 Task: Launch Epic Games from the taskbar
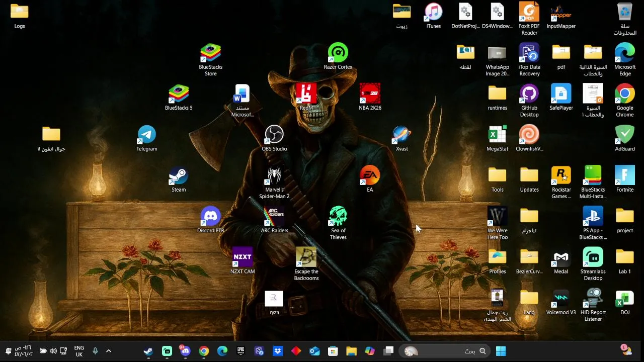[240, 351]
